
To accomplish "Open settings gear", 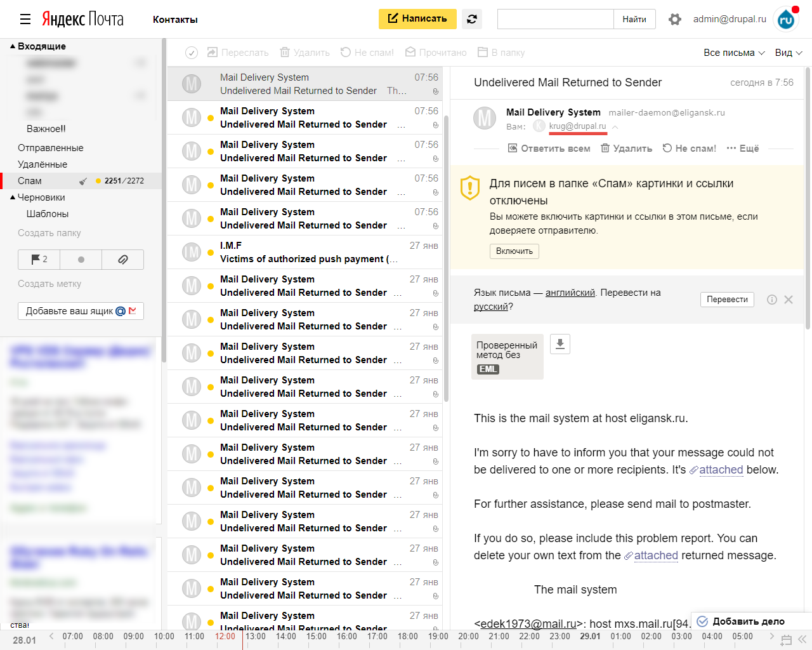I will [675, 20].
